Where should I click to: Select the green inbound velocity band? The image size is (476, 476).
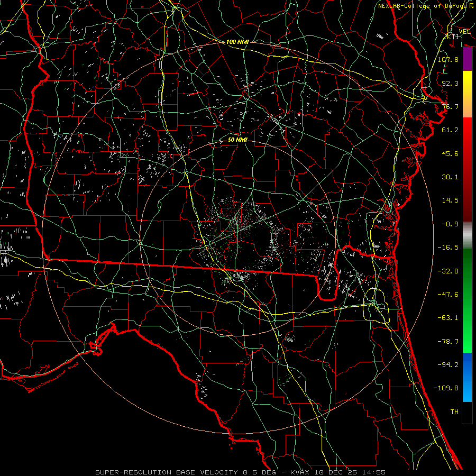point(467,300)
